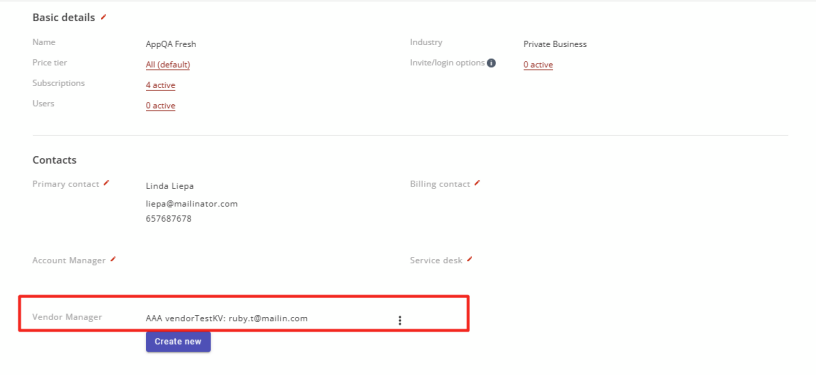Screen dimensions: 816x375
Task: Click the Create new button
Action: pos(178,342)
